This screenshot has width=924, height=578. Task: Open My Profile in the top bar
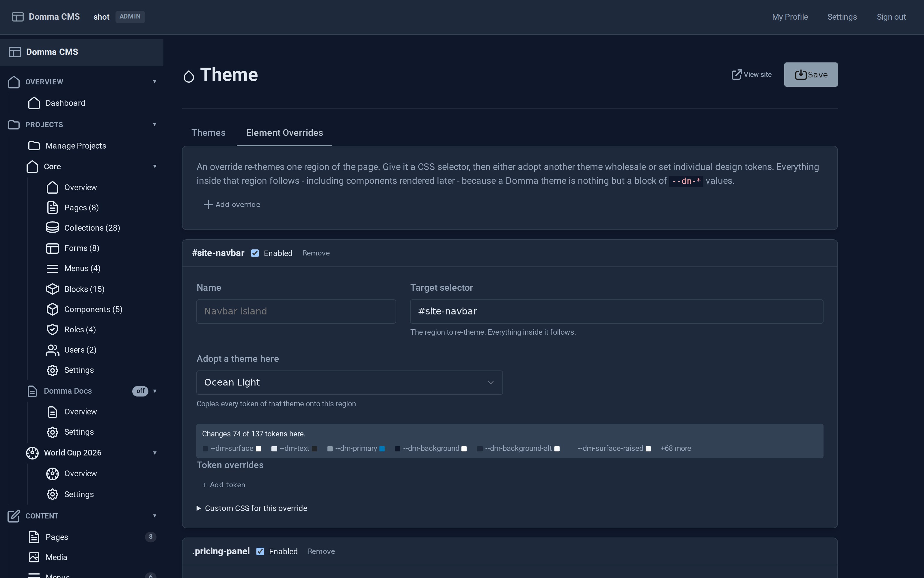click(x=790, y=17)
